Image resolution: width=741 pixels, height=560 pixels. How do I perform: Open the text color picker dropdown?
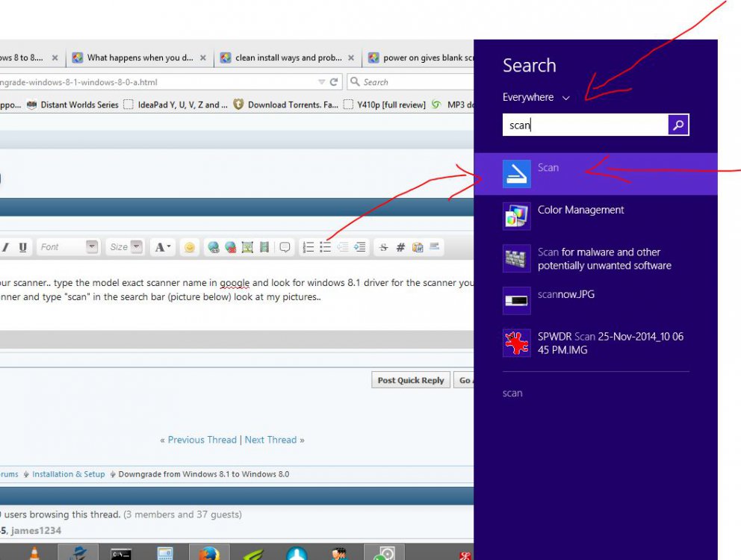[162, 247]
